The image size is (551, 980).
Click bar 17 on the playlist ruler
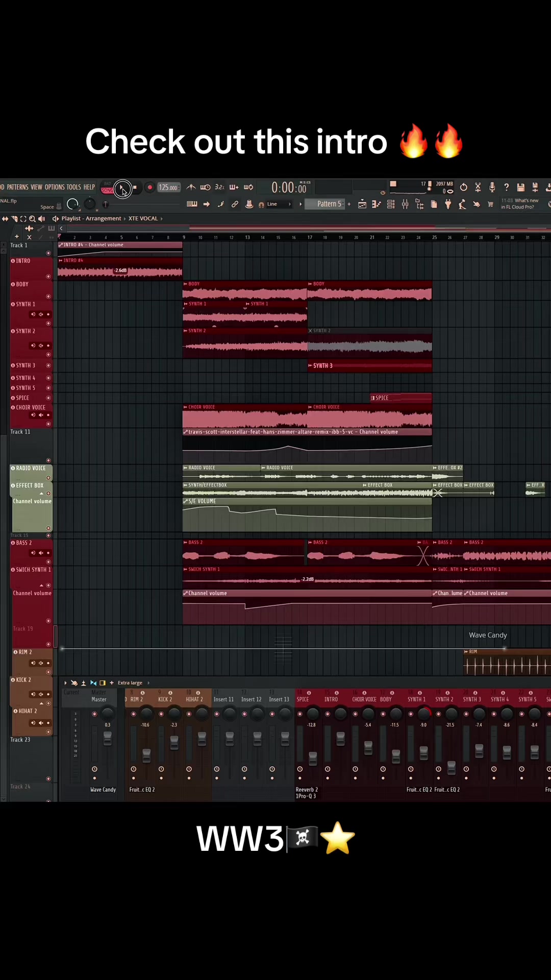pos(310,237)
